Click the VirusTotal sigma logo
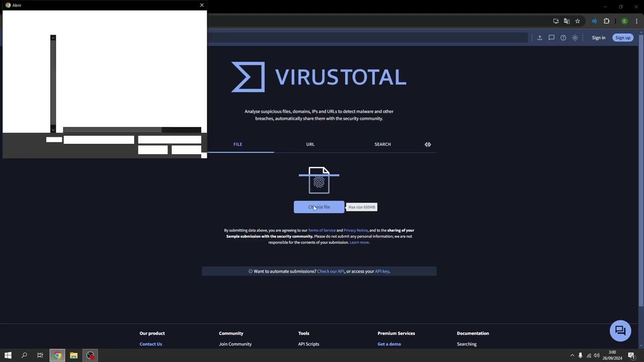Image resolution: width=644 pixels, height=362 pixels. 248,77
